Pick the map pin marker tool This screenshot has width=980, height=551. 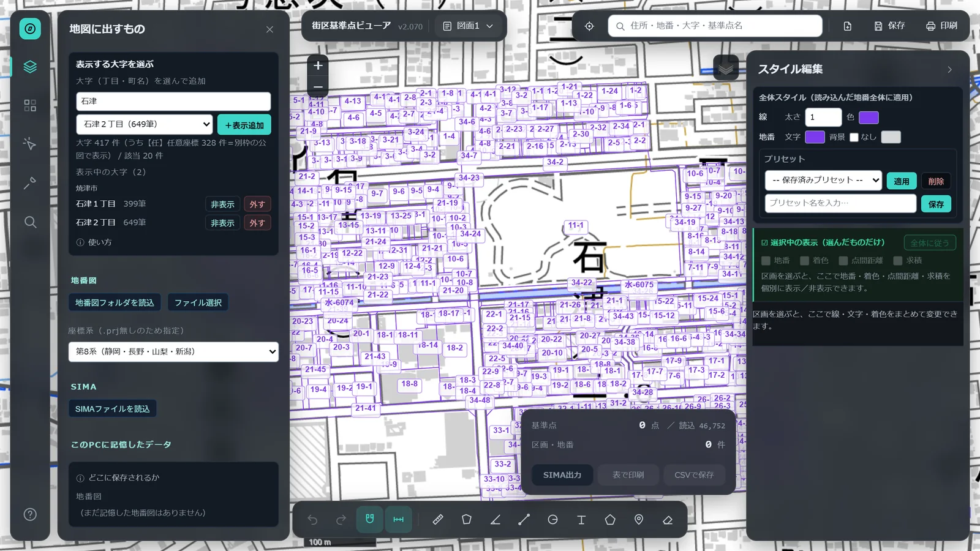tap(639, 519)
